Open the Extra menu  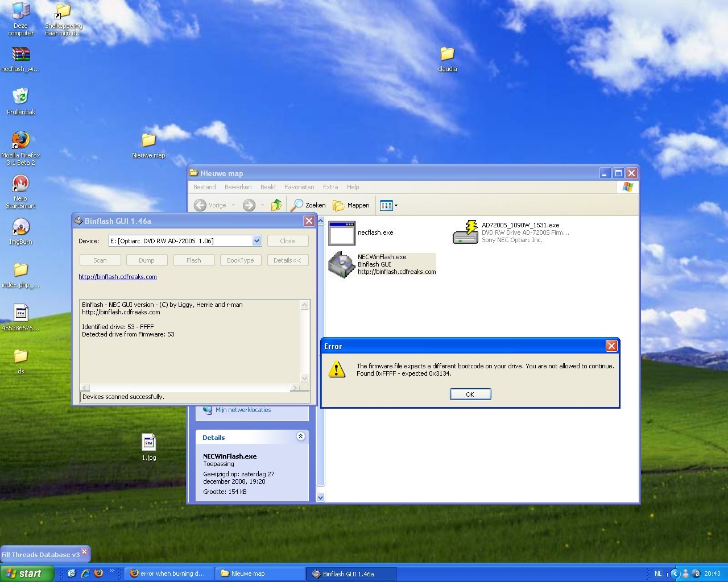[330, 187]
